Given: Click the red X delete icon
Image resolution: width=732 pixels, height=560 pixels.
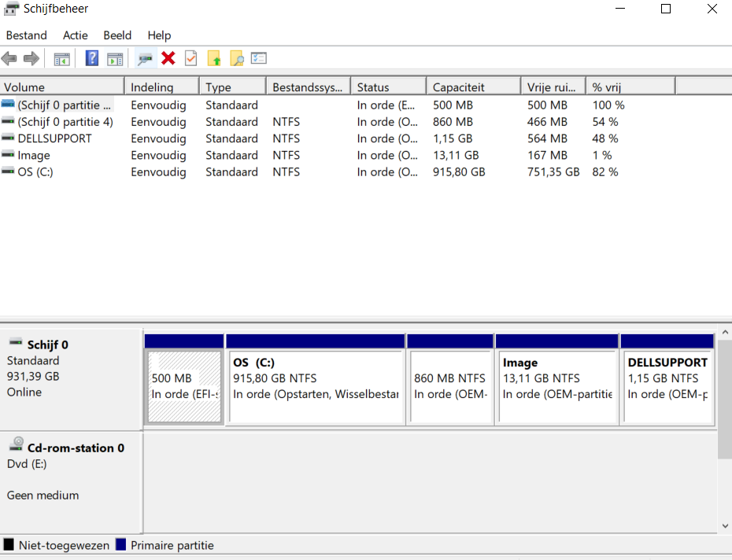Looking at the screenshot, I should 168,58.
